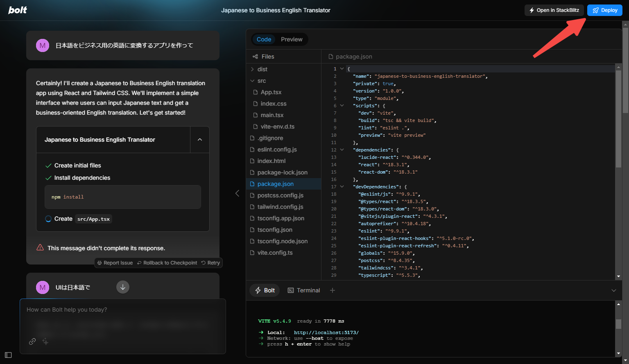Open tailwind.config.js file
629x364 pixels.
coord(280,207)
